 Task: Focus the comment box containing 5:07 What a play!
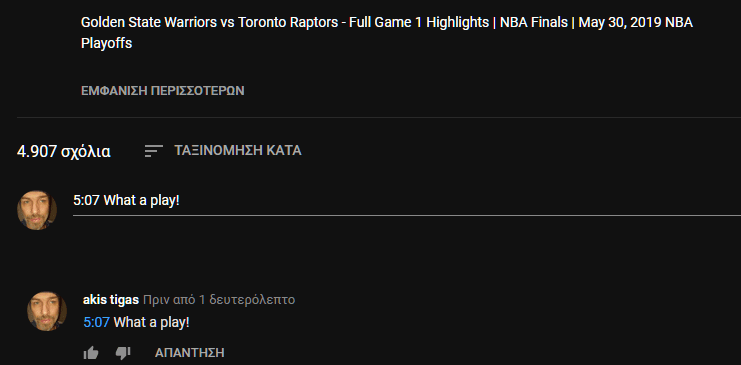(407, 201)
